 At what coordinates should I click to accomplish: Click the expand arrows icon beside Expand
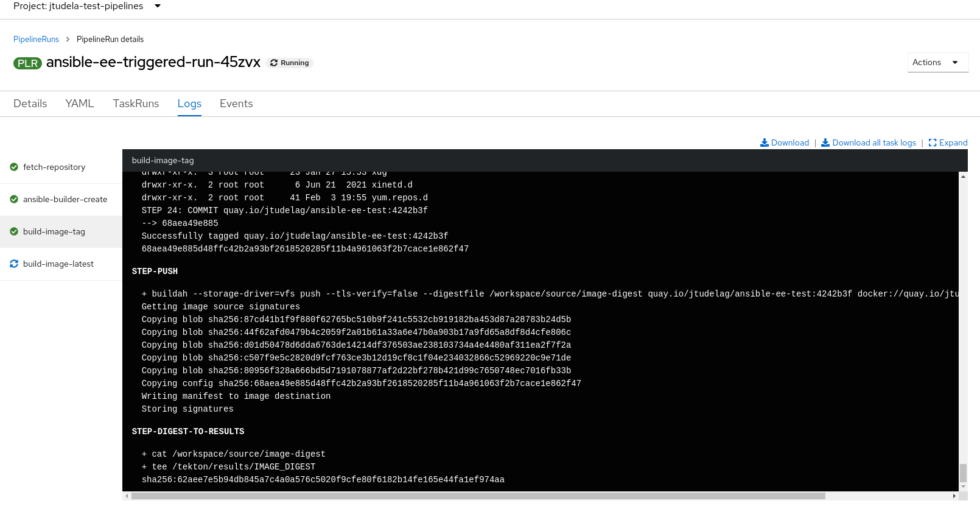tap(932, 142)
